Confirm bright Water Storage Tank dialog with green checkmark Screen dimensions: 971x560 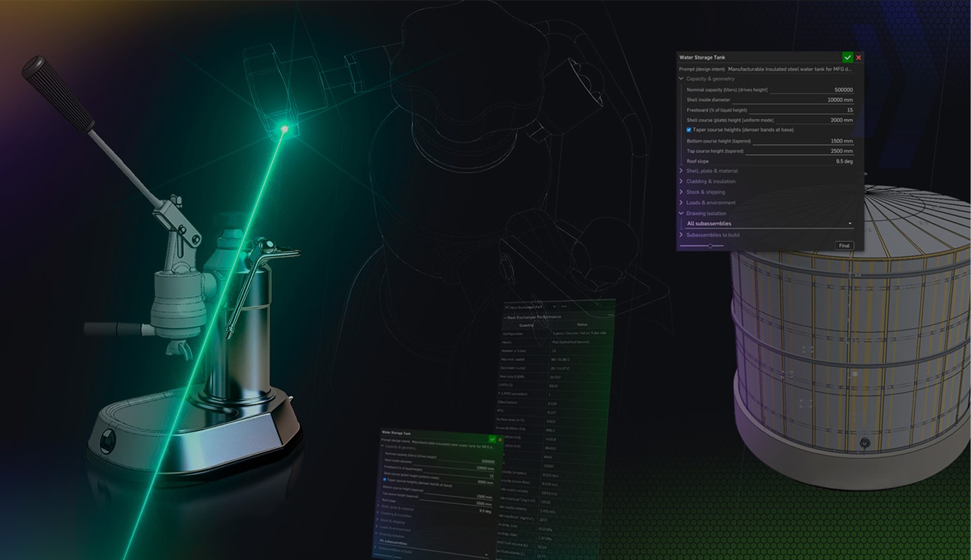point(847,57)
